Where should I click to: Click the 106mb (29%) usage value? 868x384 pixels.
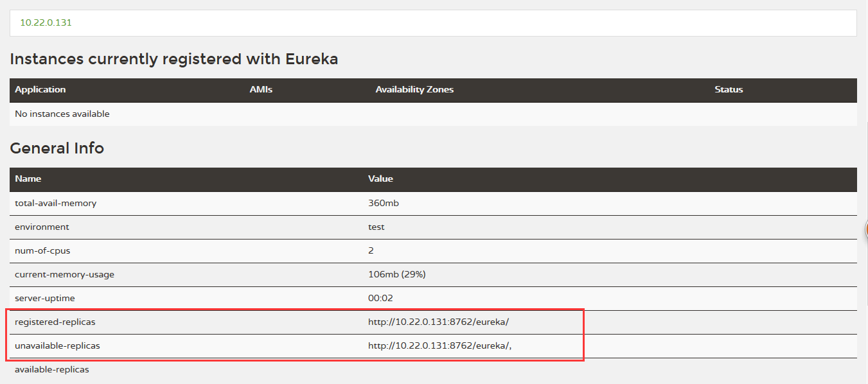pyautogui.click(x=396, y=275)
